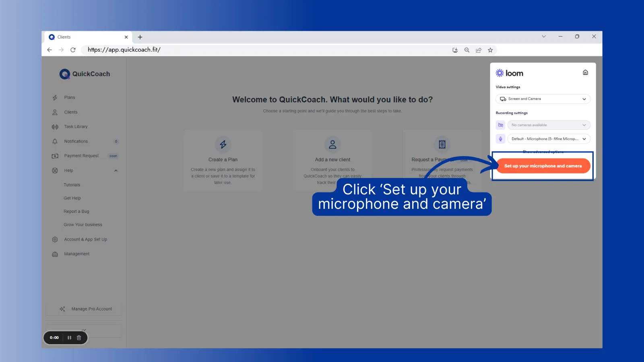Click the address bar URL field
This screenshot has width=644, height=362.
point(266,50)
